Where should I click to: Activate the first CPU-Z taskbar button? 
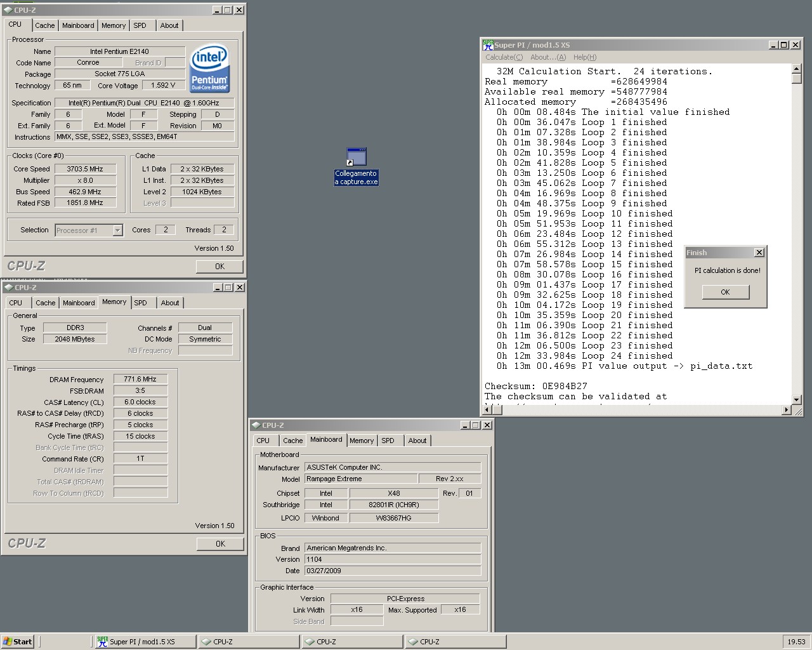248,642
